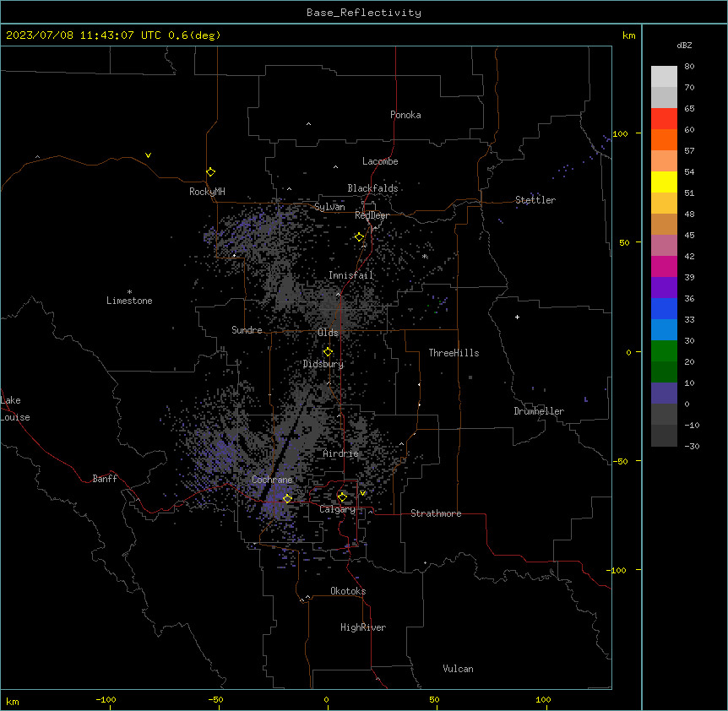Click the Olds label

[328, 333]
